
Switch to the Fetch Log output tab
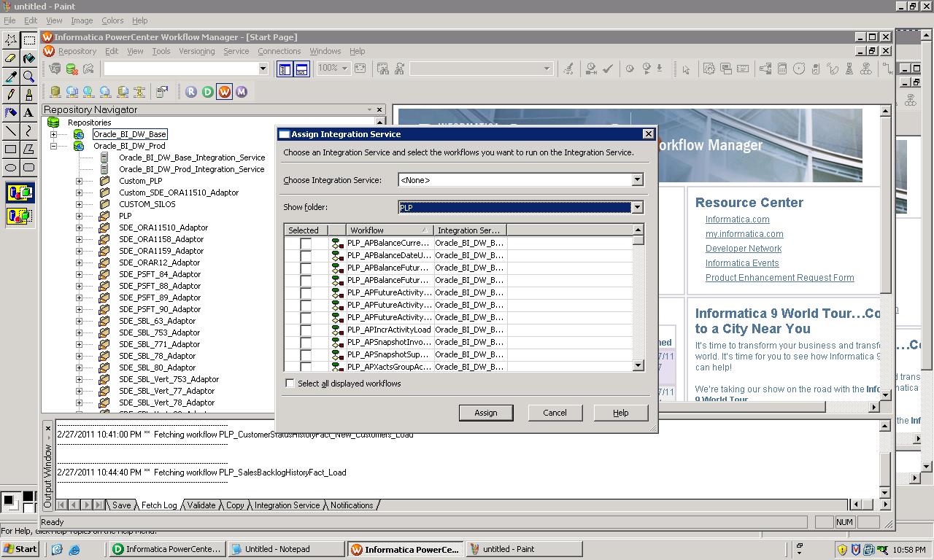[158, 505]
